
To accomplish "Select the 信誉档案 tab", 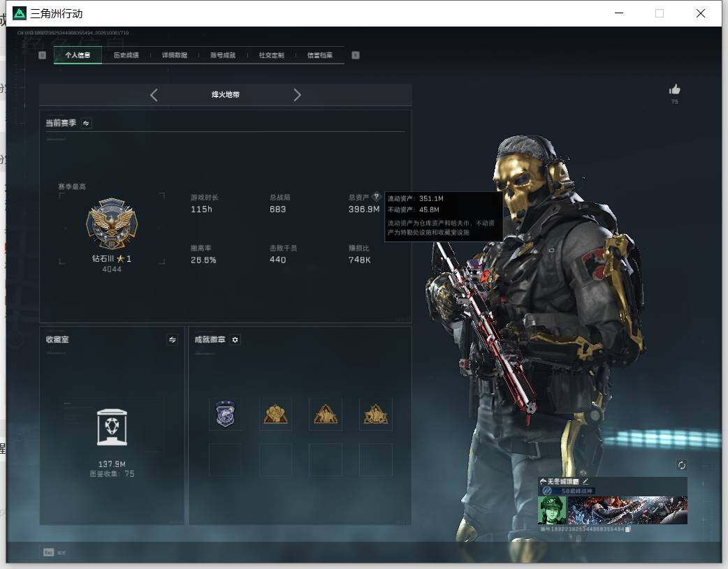I will 320,55.
